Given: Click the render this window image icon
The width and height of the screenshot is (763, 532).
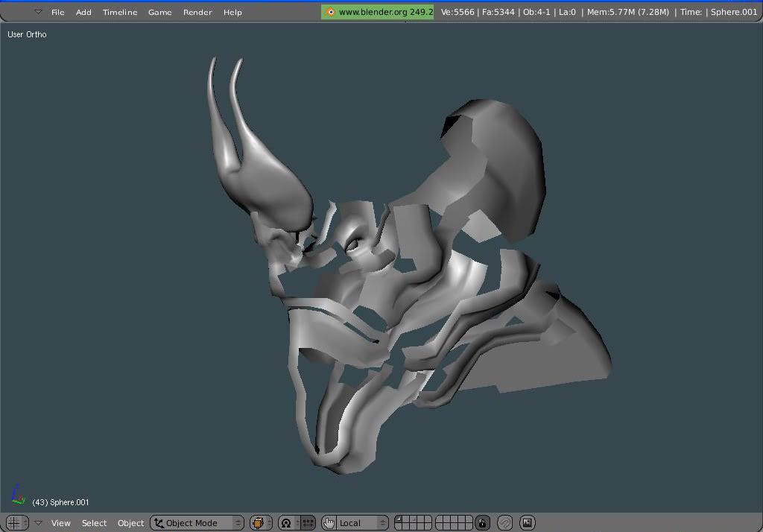Looking at the screenshot, I should pos(527,523).
